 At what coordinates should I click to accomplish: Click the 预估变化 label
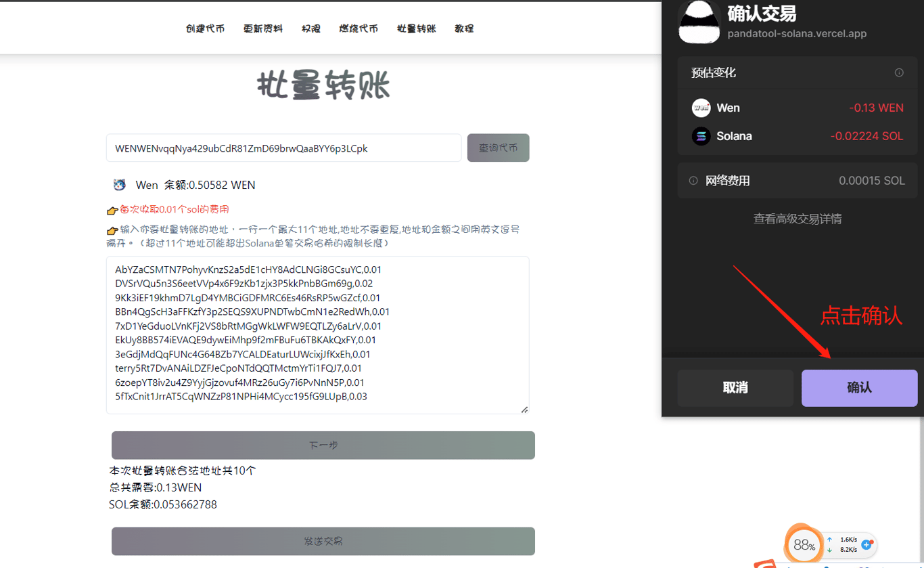[x=714, y=72]
